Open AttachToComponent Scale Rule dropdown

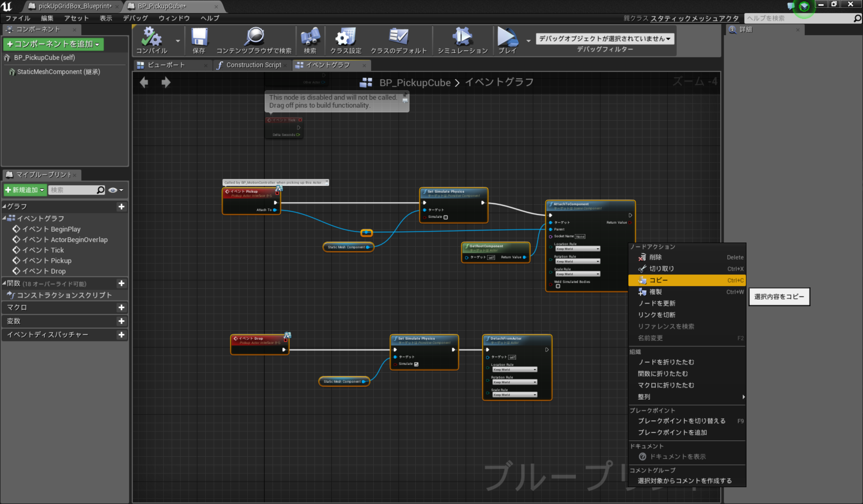tap(577, 274)
